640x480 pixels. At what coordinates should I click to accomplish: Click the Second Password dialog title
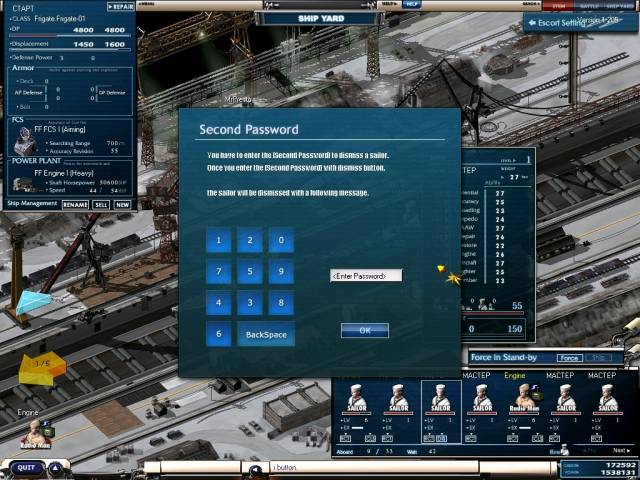(249, 129)
